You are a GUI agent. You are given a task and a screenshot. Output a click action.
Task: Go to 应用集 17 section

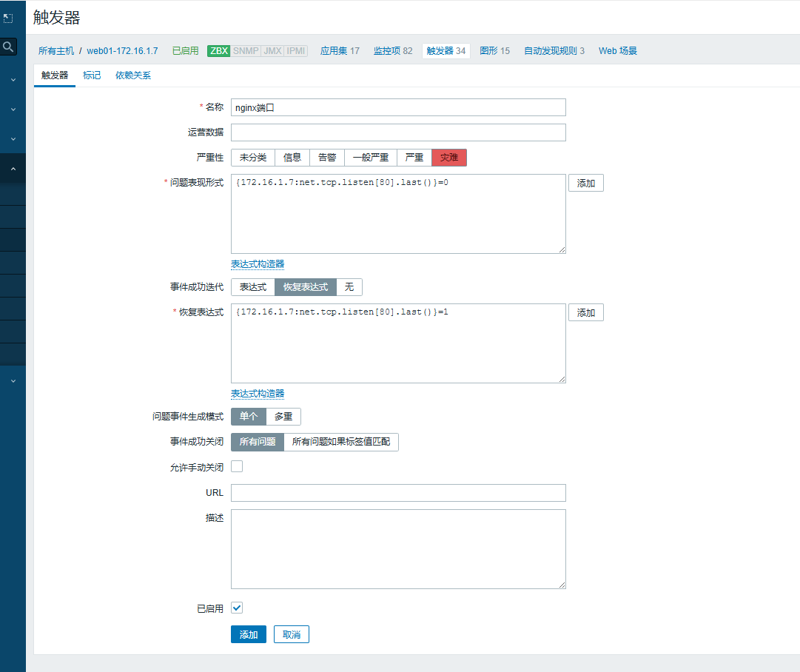pyautogui.click(x=340, y=50)
